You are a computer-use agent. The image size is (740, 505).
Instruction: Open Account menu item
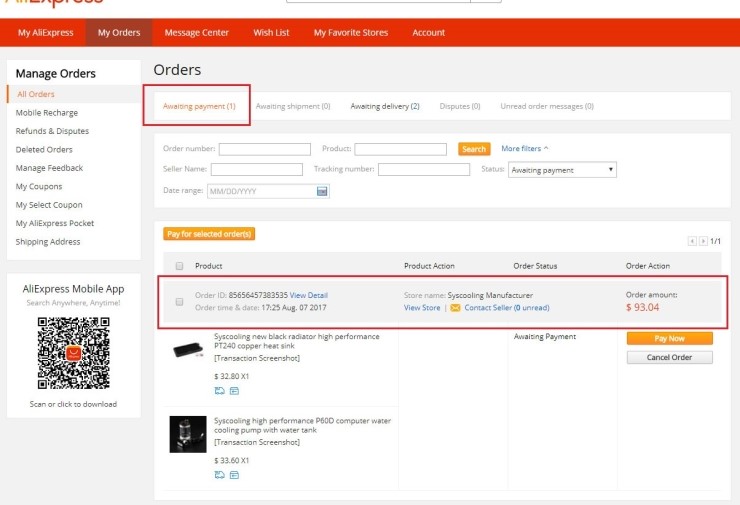click(429, 33)
